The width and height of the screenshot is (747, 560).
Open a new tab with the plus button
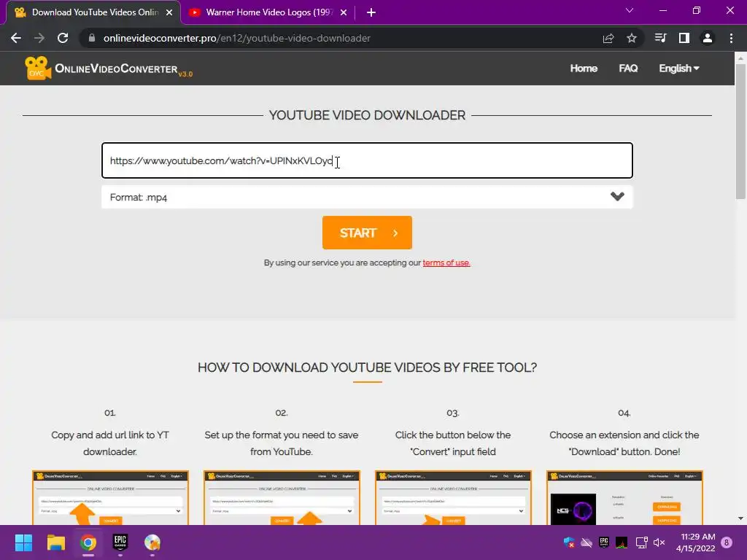coord(371,13)
